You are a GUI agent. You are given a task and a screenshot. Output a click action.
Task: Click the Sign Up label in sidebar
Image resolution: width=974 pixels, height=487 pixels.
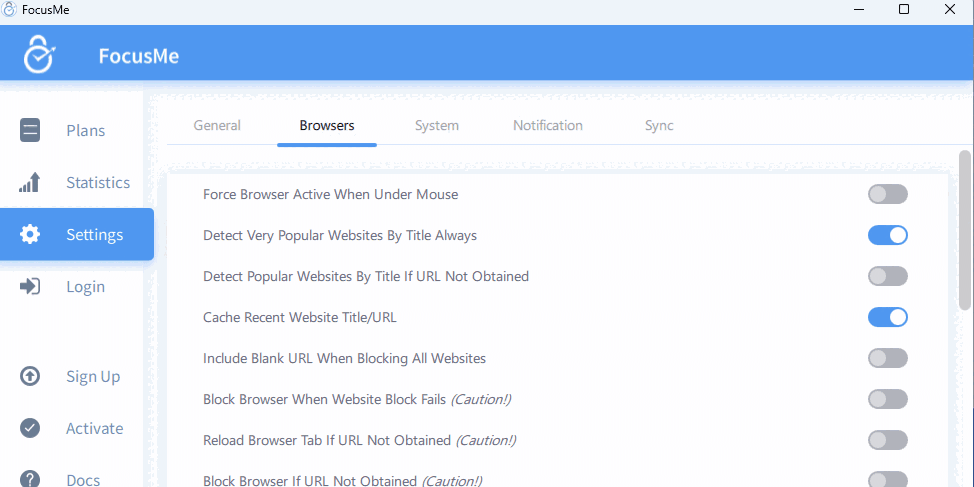[93, 376]
